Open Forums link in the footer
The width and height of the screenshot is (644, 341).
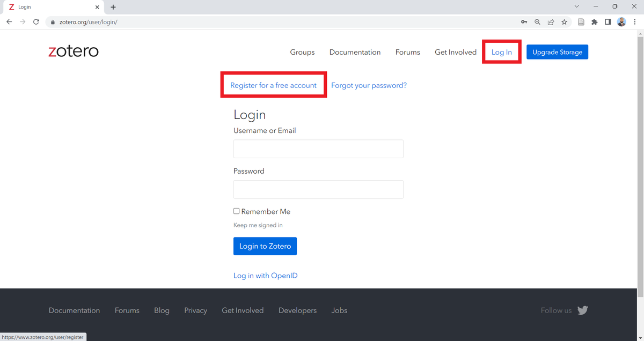[127, 310]
